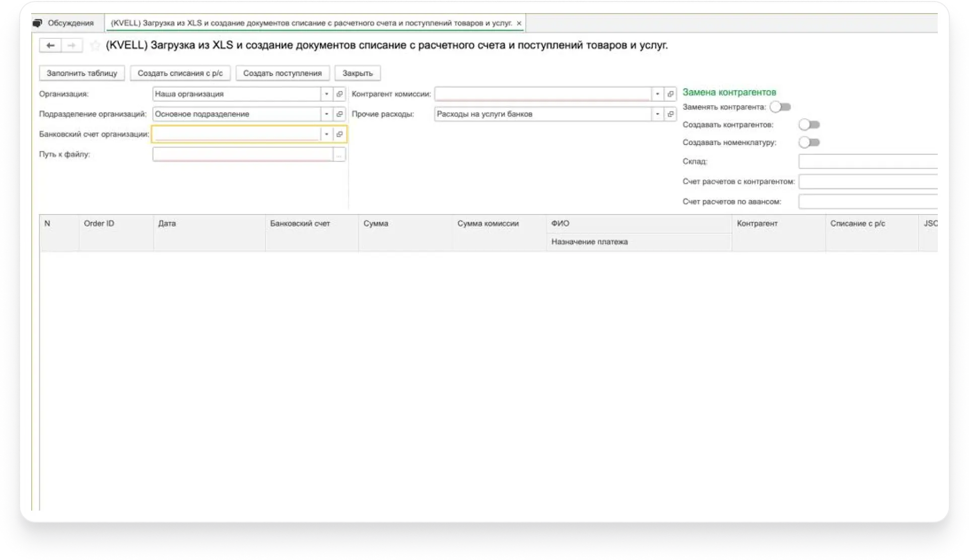Go forward with the right arrow button
This screenshot has height=560, width=969.
tap(72, 45)
